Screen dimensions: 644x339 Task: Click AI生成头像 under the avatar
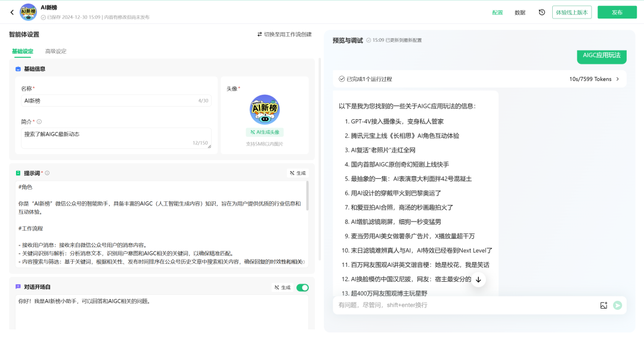point(265,132)
